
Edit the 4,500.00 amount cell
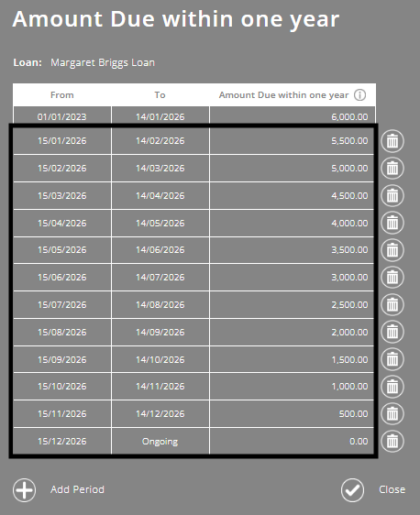click(x=292, y=196)
